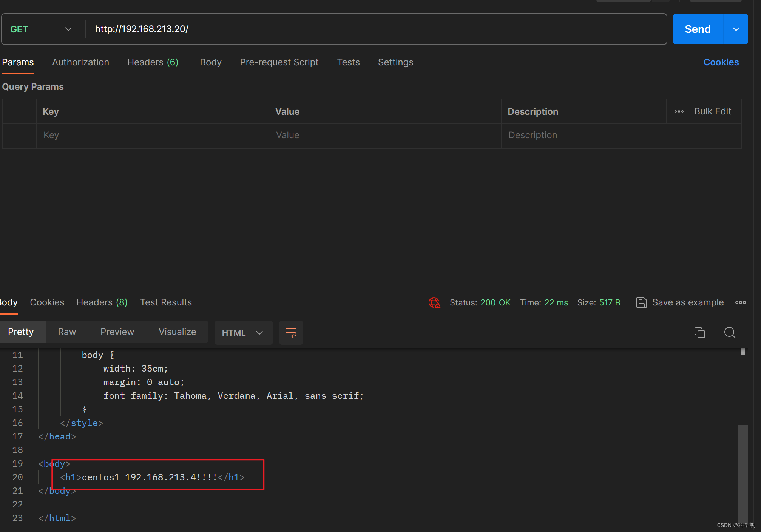Select the Raw view
Viewport: 761px width, 532px height.
pos(67,332)
